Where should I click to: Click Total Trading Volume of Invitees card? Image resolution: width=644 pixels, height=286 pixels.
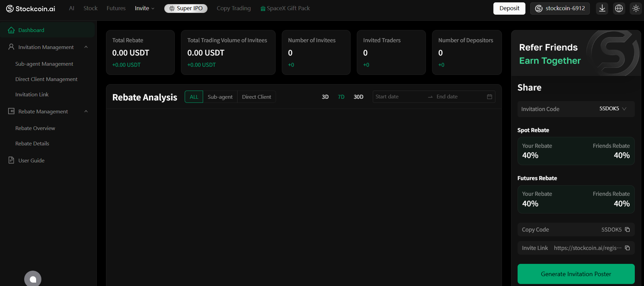click(x=228, y=52)
